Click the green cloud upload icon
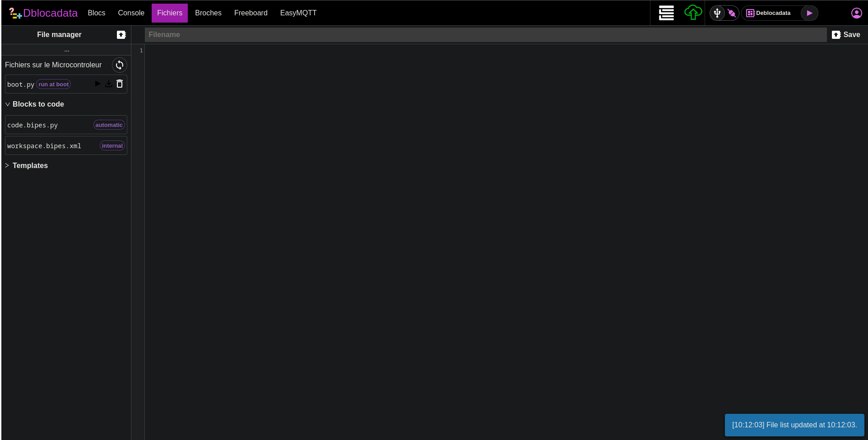The width and height of the screenshot is (868, 440). coord(693,13)
